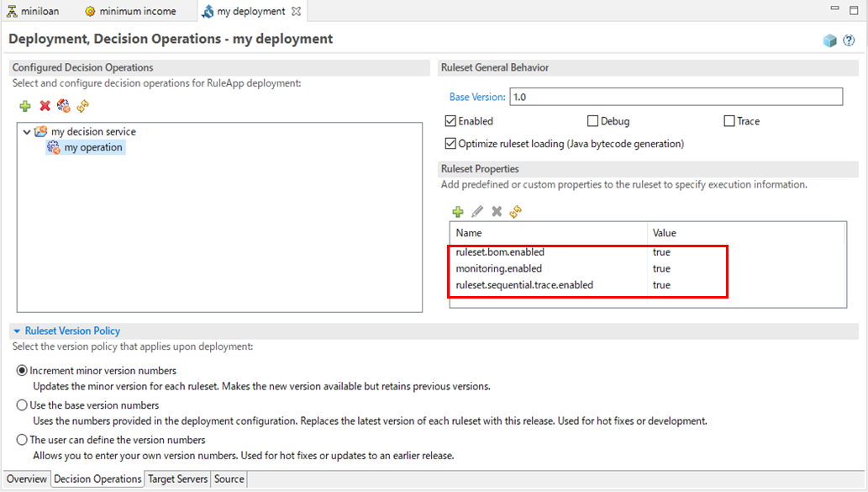
Task: Click the my operation gear icon
Action: click(x=53, y=147)
